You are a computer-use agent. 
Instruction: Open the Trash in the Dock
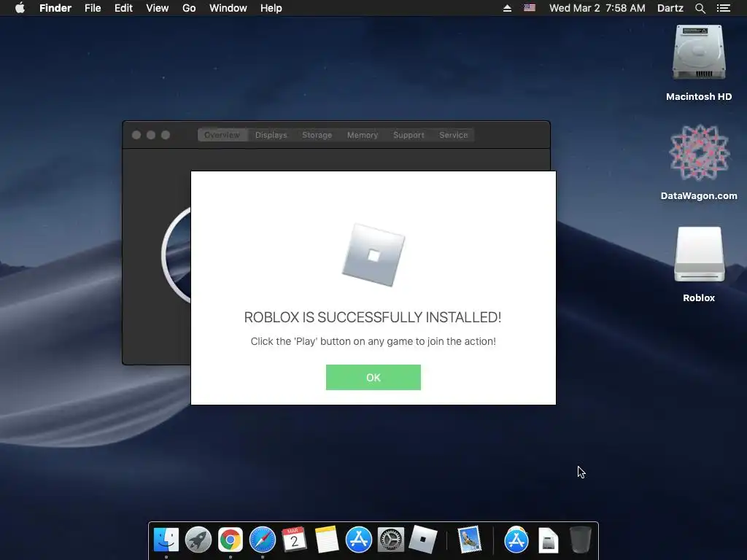(x=581, y=540)
